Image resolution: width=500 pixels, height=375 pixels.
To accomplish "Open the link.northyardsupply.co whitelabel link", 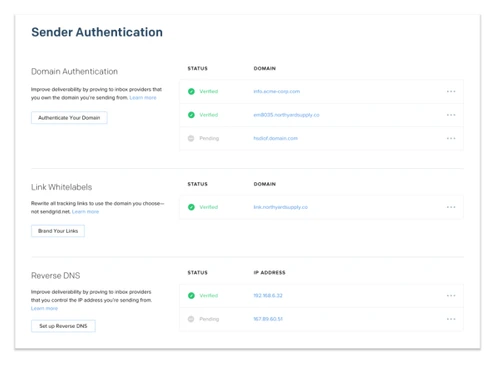I will tap(281, 207).
